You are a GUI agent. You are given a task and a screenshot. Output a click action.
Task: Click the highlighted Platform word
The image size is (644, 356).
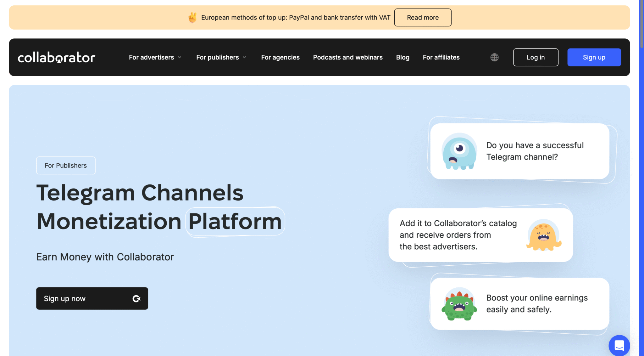[x=235, y=221]
